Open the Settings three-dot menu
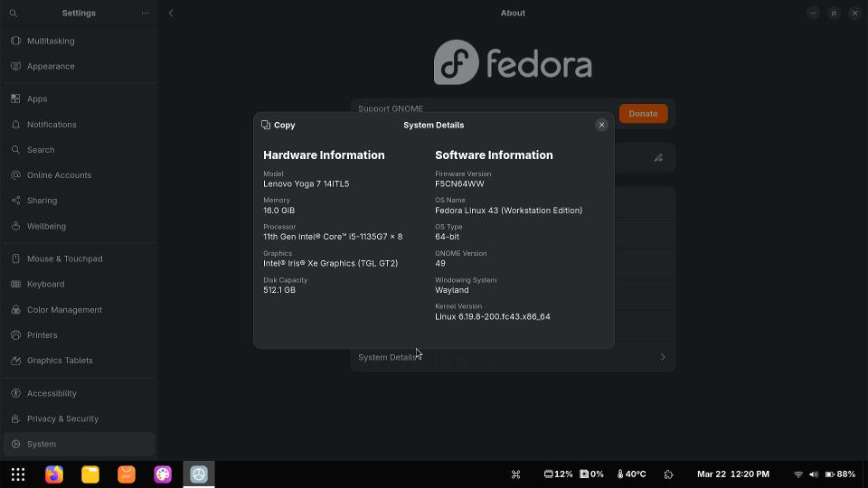Screen dimensions: 868x488 [145, 13]
